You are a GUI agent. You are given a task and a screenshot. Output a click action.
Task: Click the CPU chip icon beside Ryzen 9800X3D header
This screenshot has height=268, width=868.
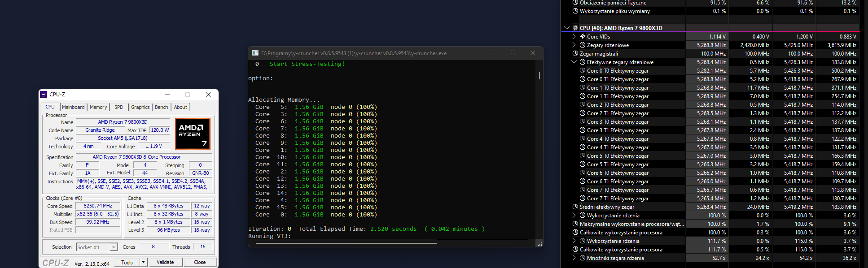[575, 28]
